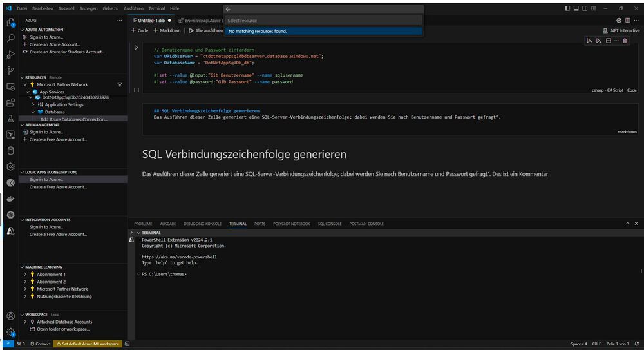The height and width of the screenshot is (350, 644).
Task: Switch to the SQL CONSOLE tab
Action: pyautogui.click(x=329, y=224)
